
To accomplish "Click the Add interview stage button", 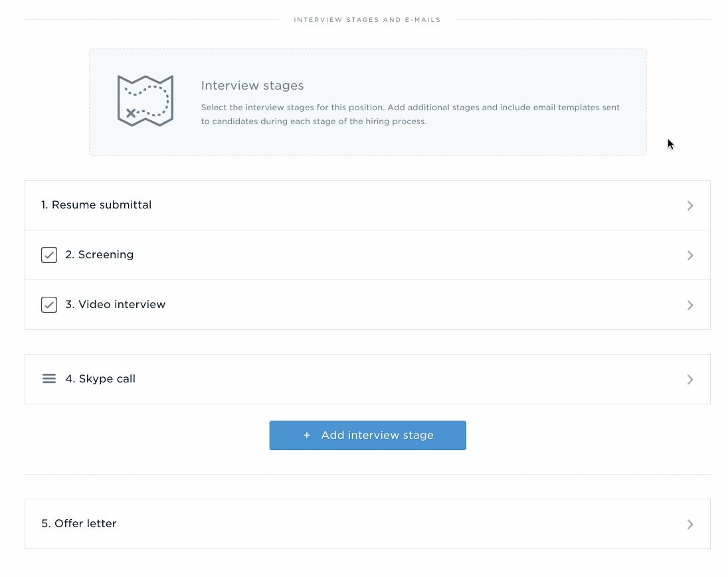I will (x=368, y=436).
